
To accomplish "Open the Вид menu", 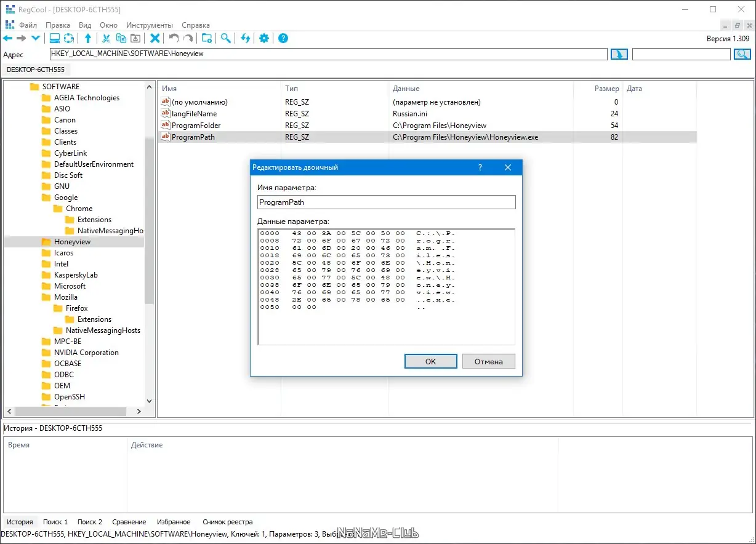I will [85, 25].
